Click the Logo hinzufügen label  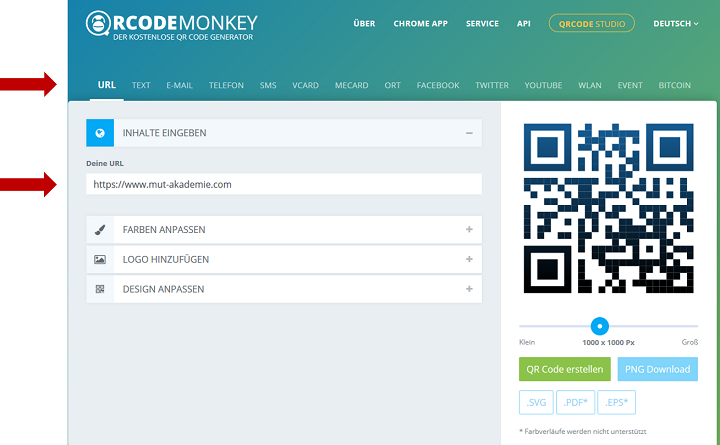coord(166,259)
